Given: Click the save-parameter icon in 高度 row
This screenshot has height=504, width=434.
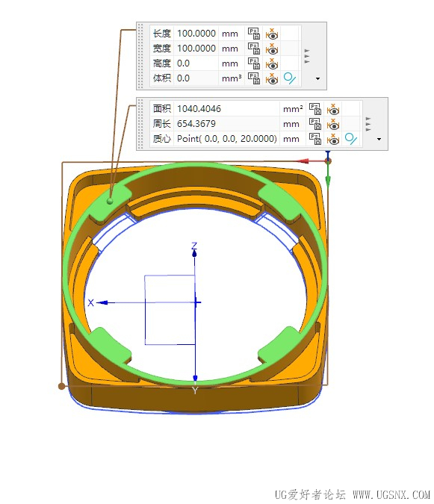Looking at the screenshot, I should click(x=254, y=63).
